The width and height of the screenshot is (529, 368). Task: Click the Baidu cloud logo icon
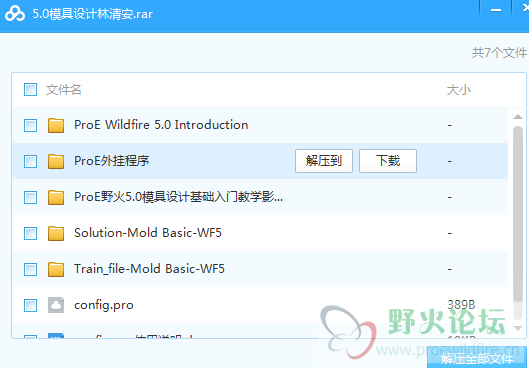[15, 14]
